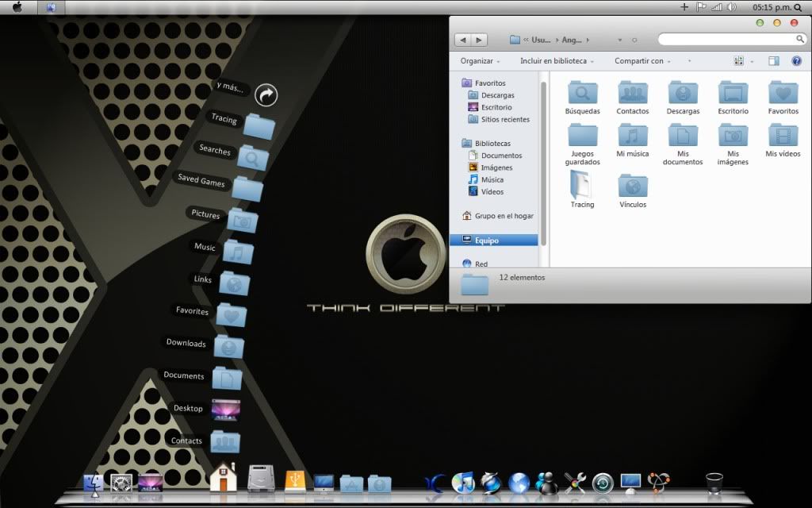Open the Trash bin in dock
Screen dimensions: 812x508
(714, 483)
